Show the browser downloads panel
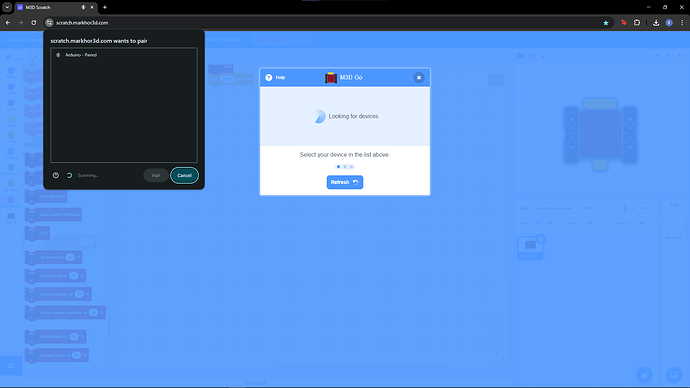690x388 pixels. pyautogui.click(x=656, y=23)
